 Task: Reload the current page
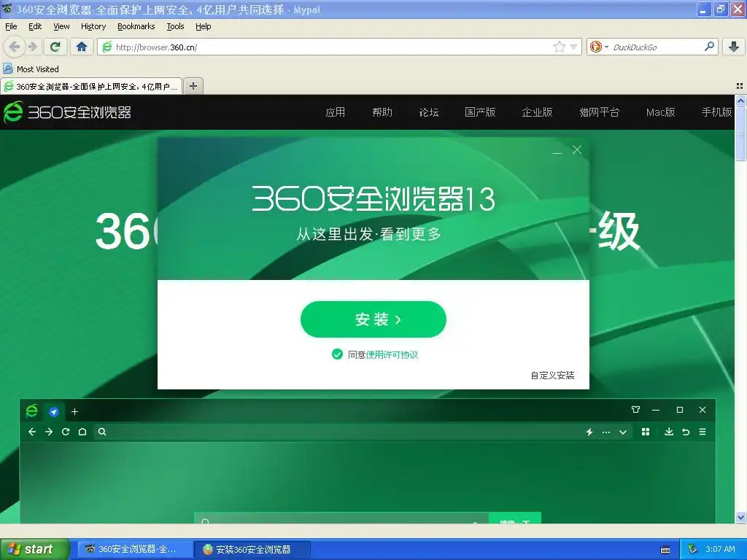55,47
